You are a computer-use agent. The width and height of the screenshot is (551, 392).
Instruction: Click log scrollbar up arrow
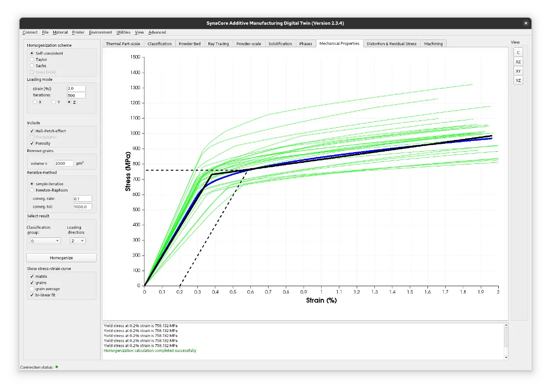click(506, 325)
